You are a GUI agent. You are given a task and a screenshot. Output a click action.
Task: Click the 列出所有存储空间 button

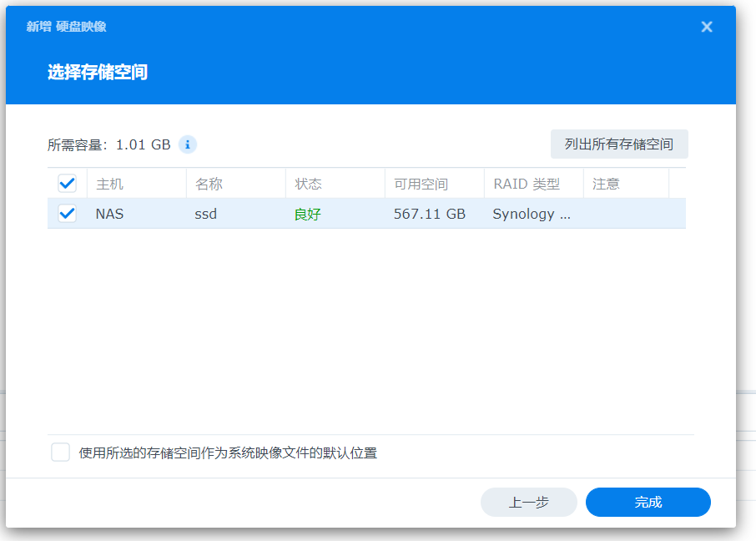tap(619, 144)
